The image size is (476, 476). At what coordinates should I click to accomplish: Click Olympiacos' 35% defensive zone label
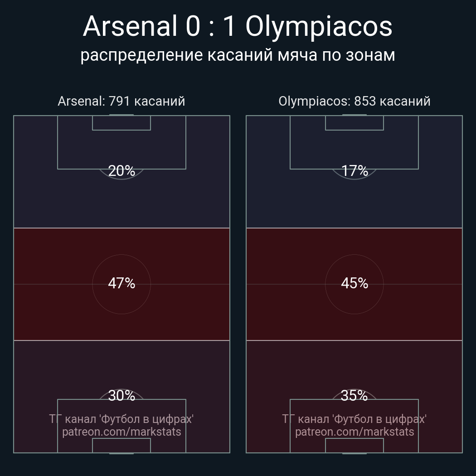point(355,396)
